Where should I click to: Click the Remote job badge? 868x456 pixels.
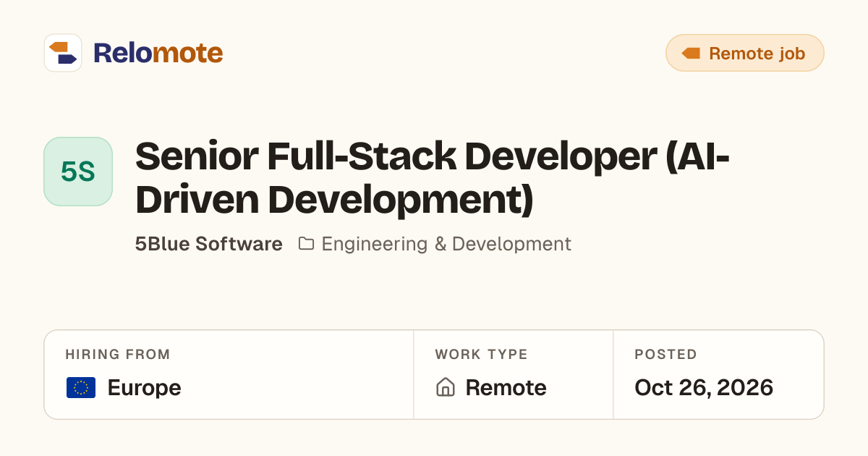pos(744,53)
